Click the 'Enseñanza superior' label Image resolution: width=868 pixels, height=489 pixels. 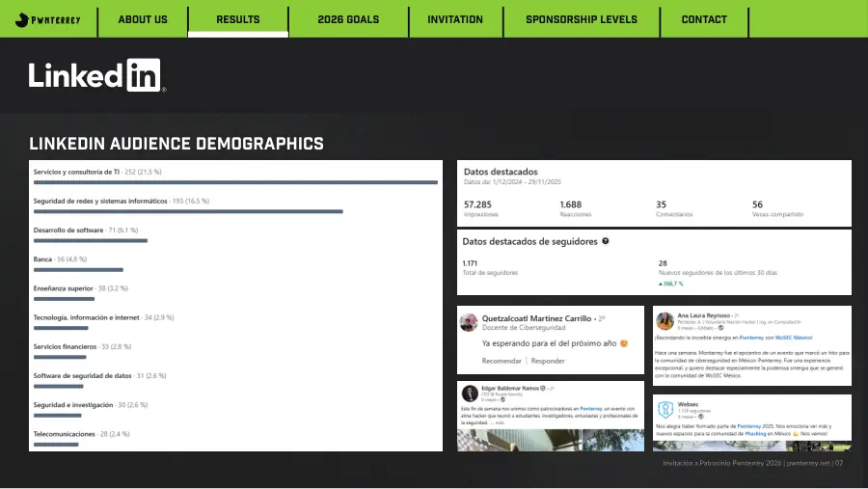click(63, 288)
